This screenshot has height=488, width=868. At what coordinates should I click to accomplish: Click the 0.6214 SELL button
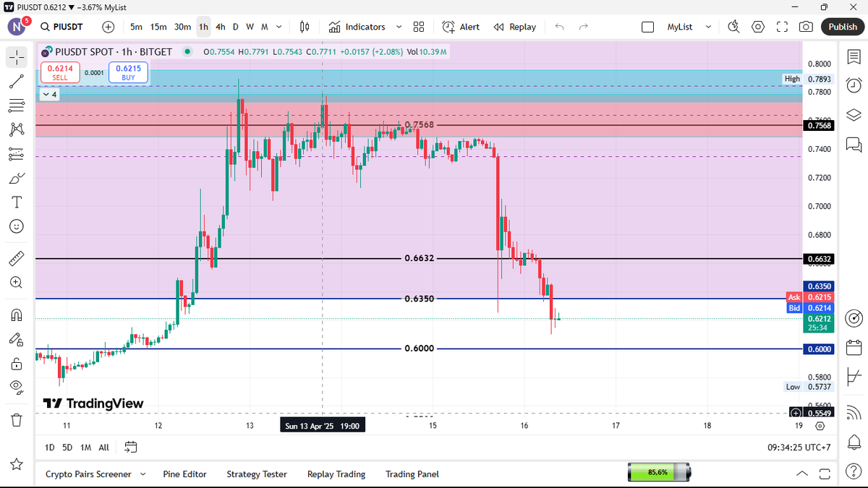(60, 72)
